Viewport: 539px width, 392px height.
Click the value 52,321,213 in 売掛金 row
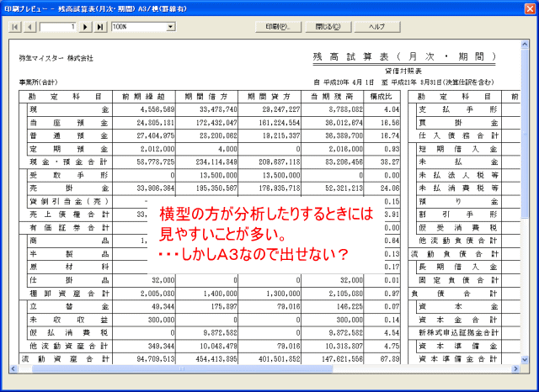pyautogui.click(x=344, y=188)
